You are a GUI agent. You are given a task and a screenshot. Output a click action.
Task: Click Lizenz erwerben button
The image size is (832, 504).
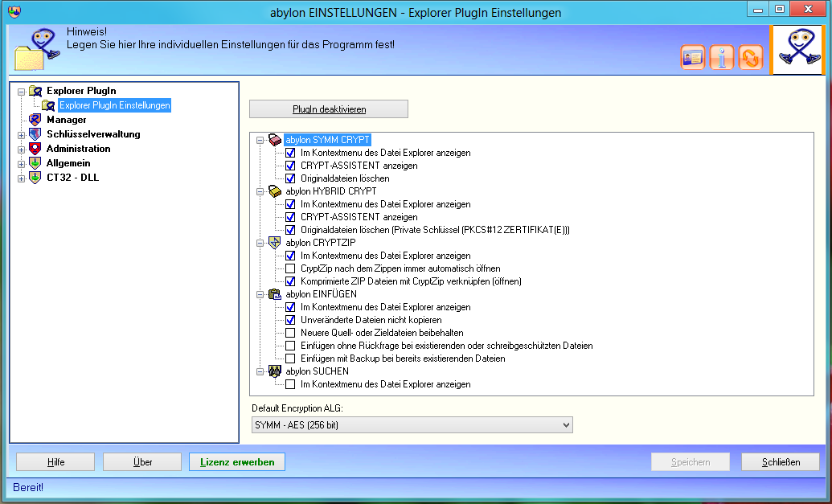pos(237,461)
